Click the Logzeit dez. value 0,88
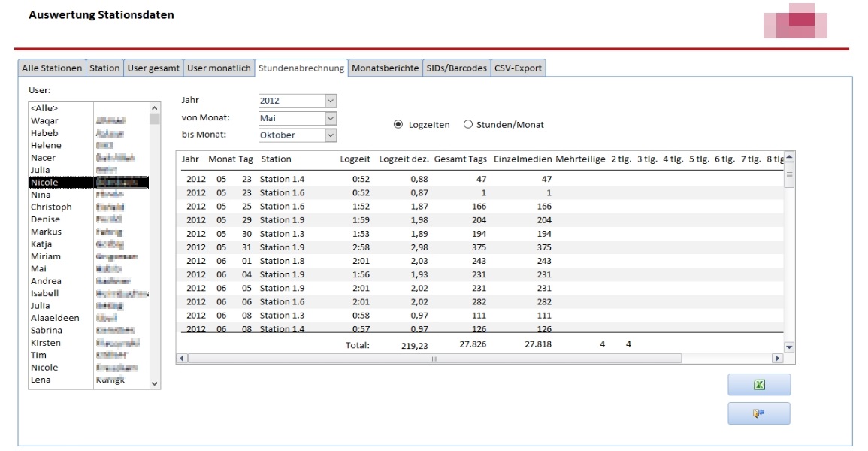 419,180
